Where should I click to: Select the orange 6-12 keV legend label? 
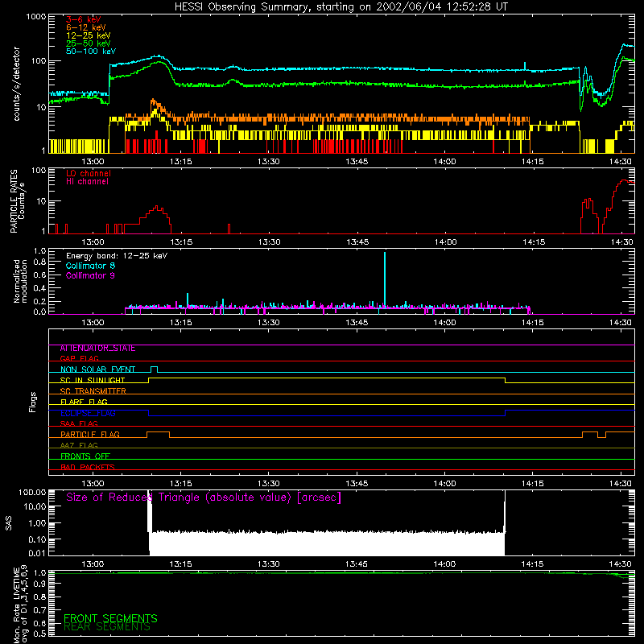click(x=86, y=27)
